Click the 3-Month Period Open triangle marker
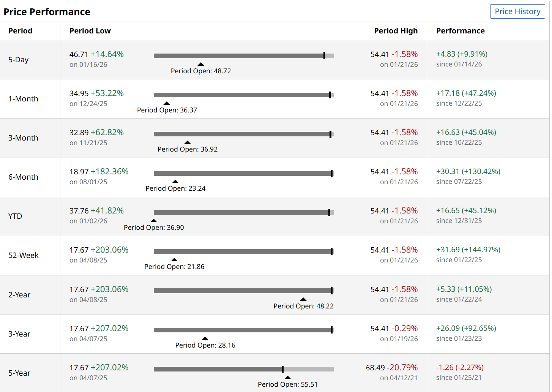 click(x=188, y=142)
